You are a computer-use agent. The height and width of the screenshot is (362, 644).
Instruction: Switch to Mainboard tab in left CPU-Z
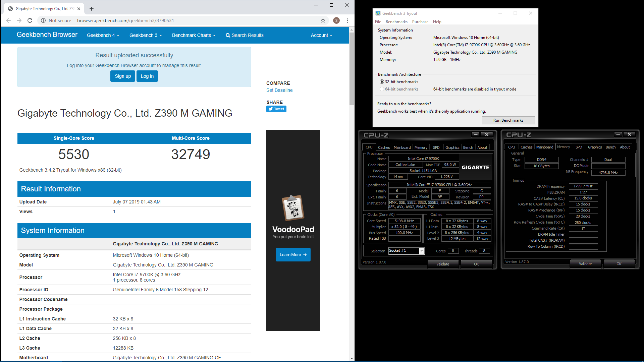[x=402, y=147]
